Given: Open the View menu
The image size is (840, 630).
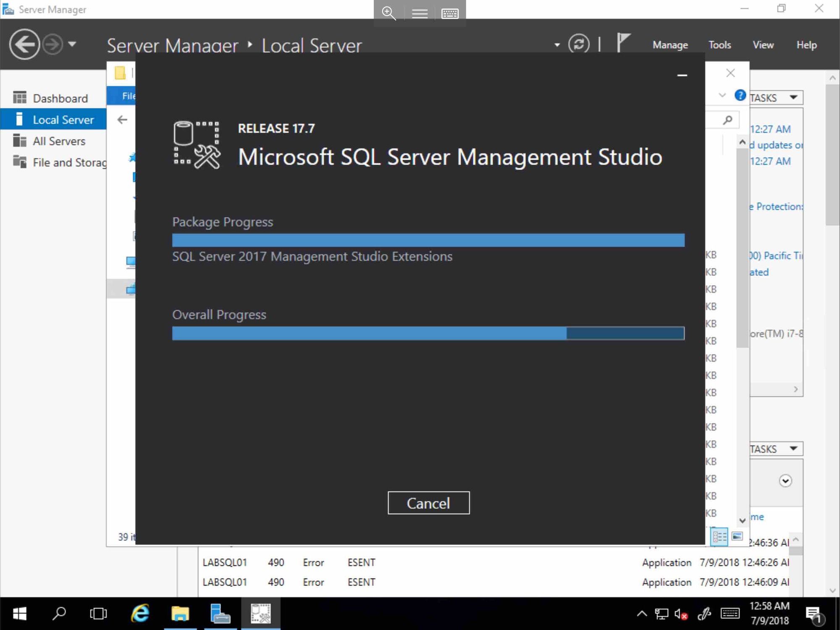Looking at the screenshot, I should (x=763, y=45).
